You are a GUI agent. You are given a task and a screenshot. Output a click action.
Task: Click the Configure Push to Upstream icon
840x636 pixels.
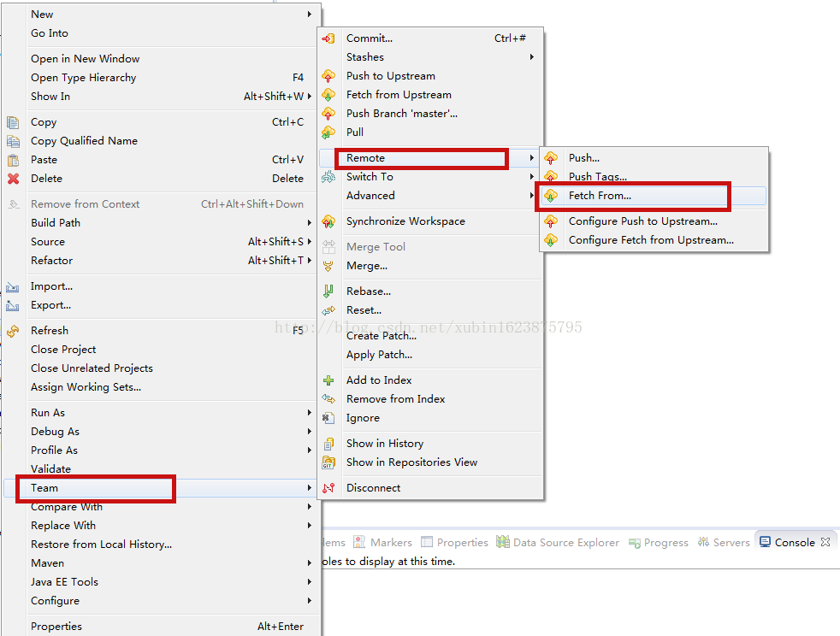coord(551,221)
